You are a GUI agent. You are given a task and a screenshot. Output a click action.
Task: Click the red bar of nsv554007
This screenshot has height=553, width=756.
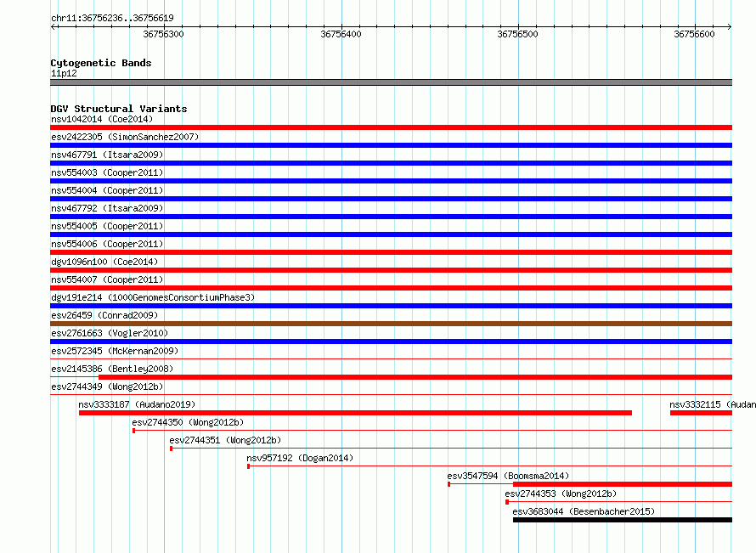pos(391,288)
